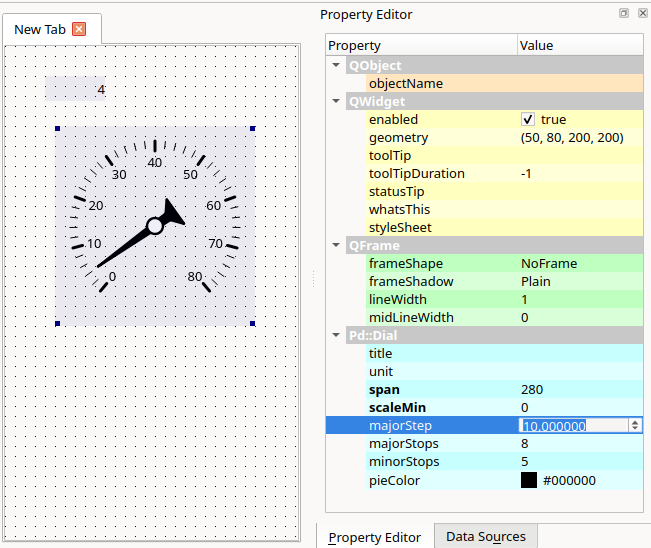Close the New Tab tab

pyautogui.click(x=79, y=29)
